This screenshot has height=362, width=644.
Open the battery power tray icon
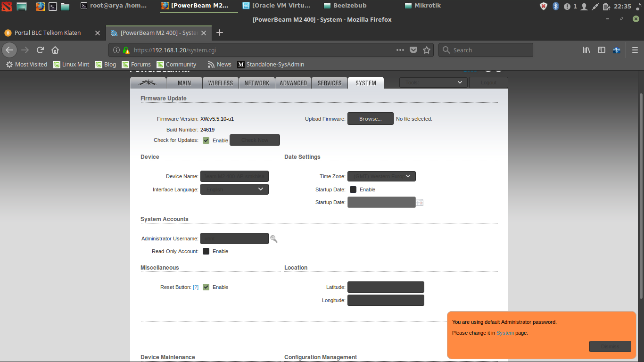[x=606, y=6]
